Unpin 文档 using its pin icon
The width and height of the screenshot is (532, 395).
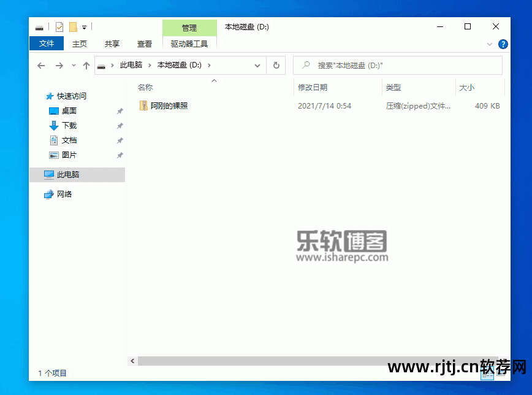pyautogui.click(x=120, y=140)
